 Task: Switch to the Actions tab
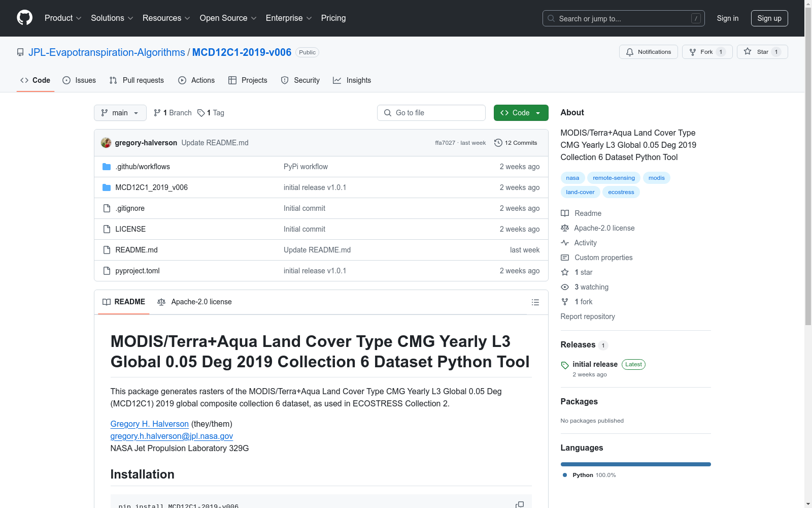(x=196, y=80)
